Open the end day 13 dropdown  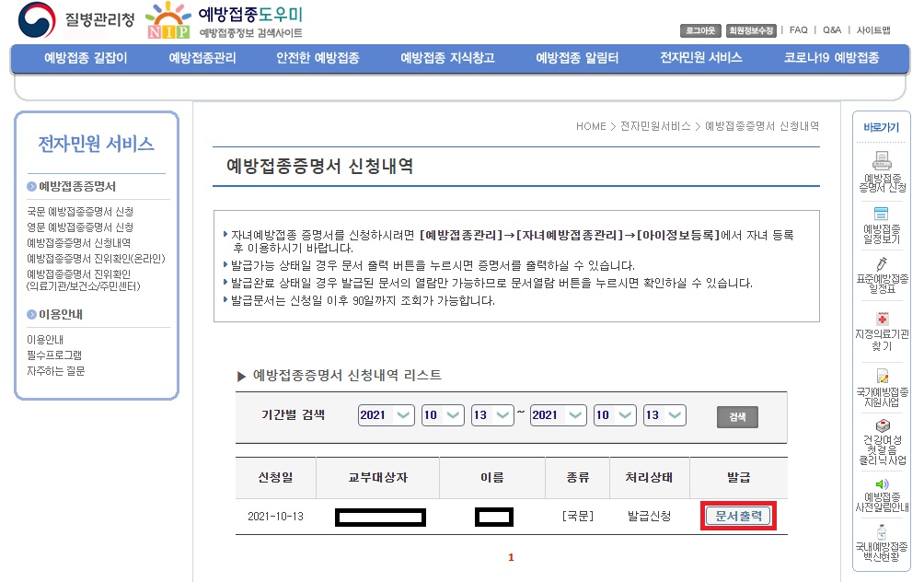click(664, 415)
